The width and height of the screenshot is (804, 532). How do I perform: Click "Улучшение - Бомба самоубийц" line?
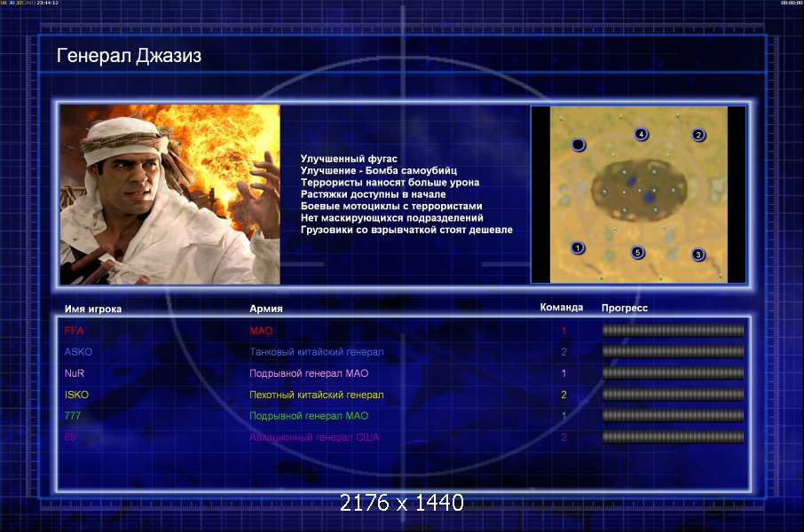379,170
